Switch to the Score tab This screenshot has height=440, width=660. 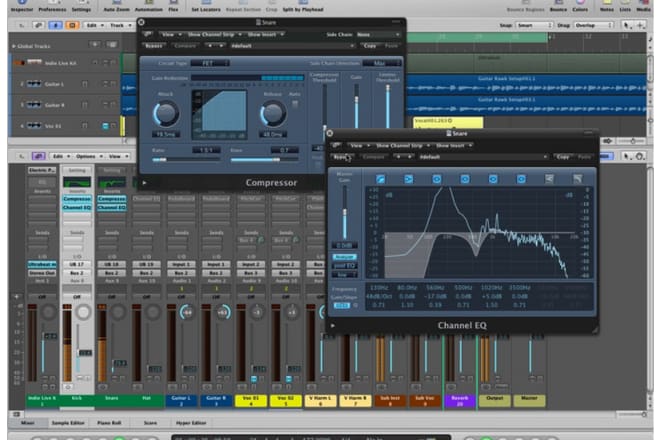[x=150, y=423]
